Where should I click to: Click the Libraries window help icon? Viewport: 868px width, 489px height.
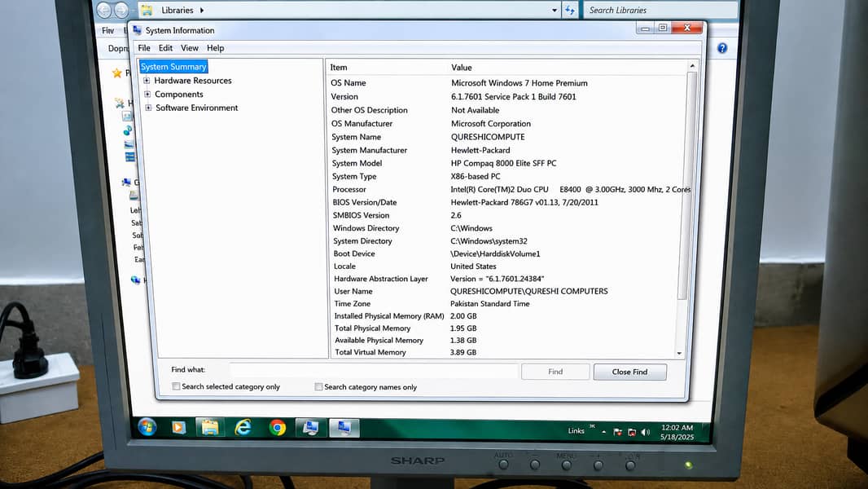pyautogui.click(x=722, y=48)
